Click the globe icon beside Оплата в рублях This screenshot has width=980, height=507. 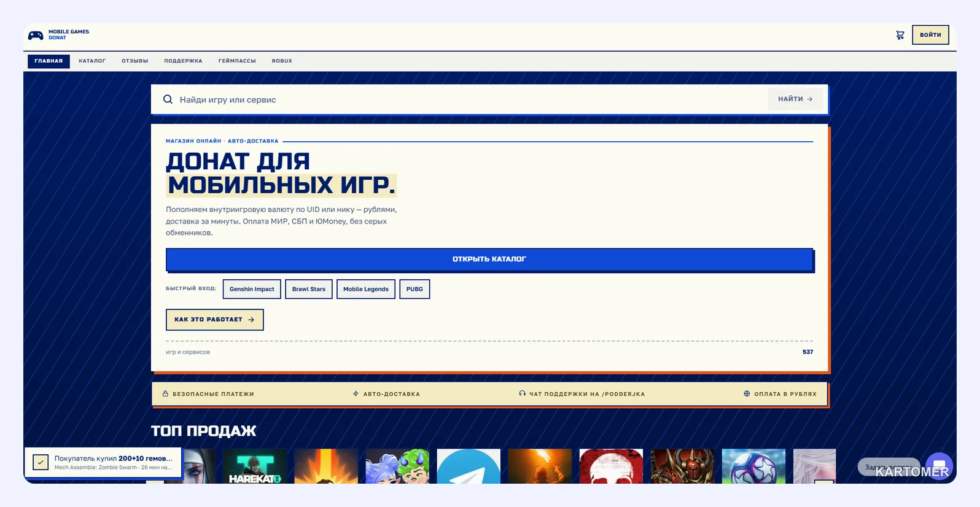click(x=747, y=394)
